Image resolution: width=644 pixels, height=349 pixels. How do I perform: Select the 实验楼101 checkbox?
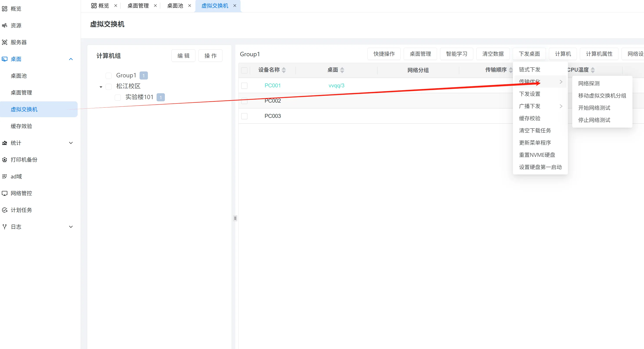118,97
